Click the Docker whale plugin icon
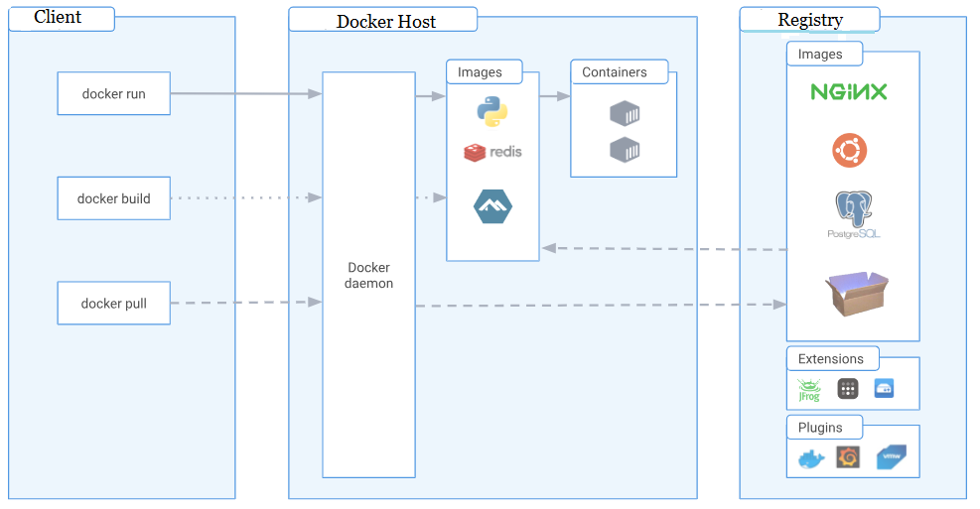Viewport: 980px width, 509px height. (811, 459)
